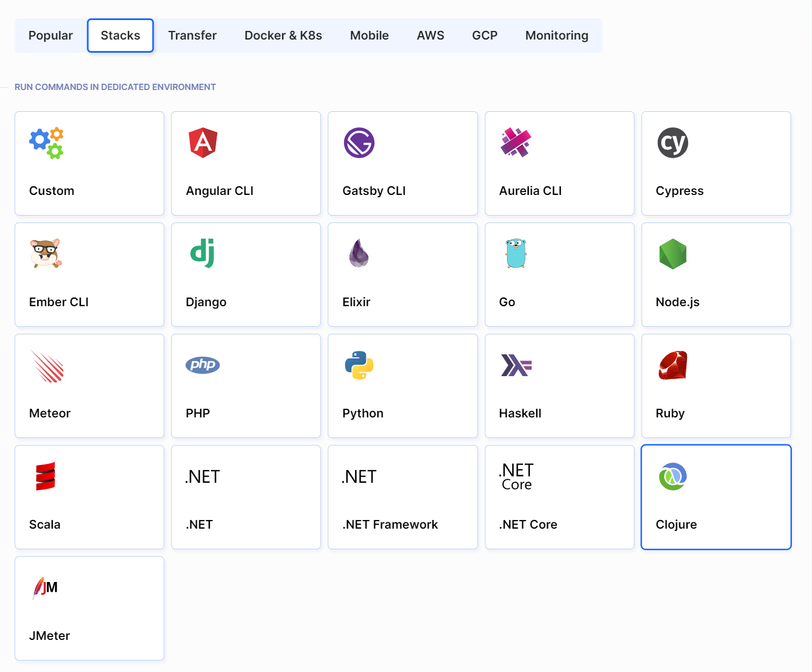Switch to the Mobile tab
Screen dimensions: 812x672
point(369,36)
